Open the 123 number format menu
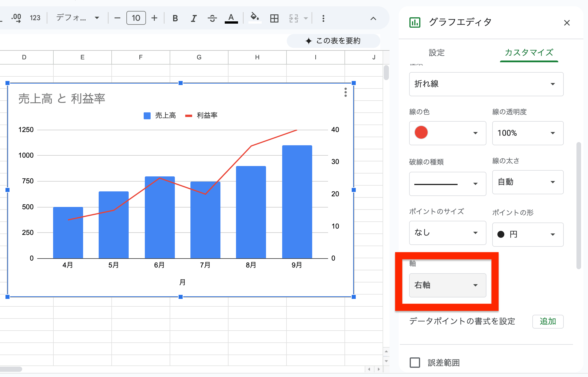 (35, 18)
